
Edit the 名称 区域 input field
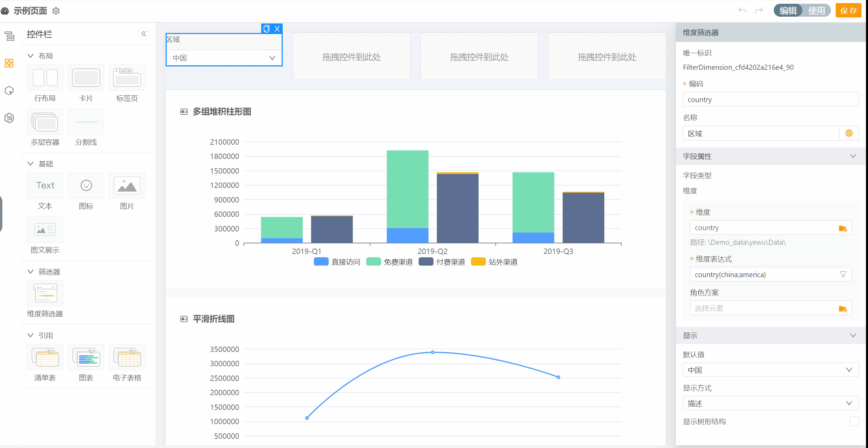761,133
